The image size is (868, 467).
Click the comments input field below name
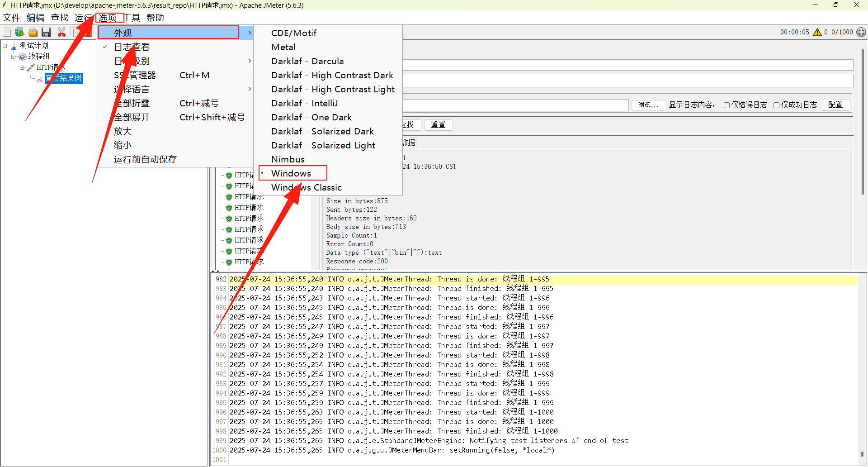(x=627, y=81)
